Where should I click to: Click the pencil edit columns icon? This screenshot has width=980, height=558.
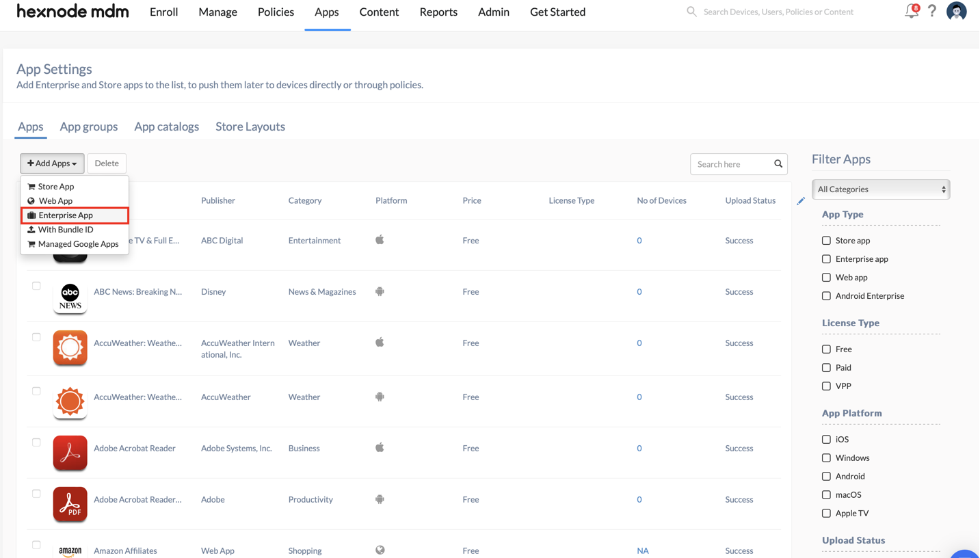pos(801,201)
